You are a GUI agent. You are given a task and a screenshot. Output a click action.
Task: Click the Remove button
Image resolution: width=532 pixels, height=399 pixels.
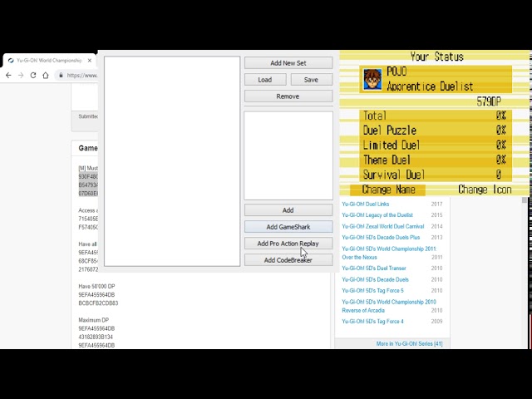[x=288, y=96]
